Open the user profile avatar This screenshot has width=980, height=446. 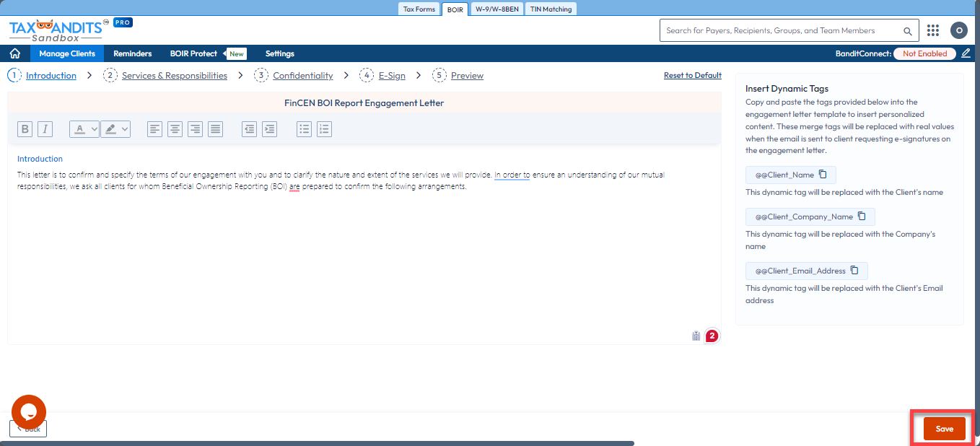pos(958,30)
